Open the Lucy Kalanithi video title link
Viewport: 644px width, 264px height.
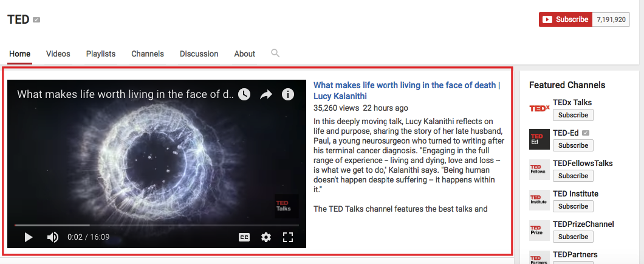(406, 91)
